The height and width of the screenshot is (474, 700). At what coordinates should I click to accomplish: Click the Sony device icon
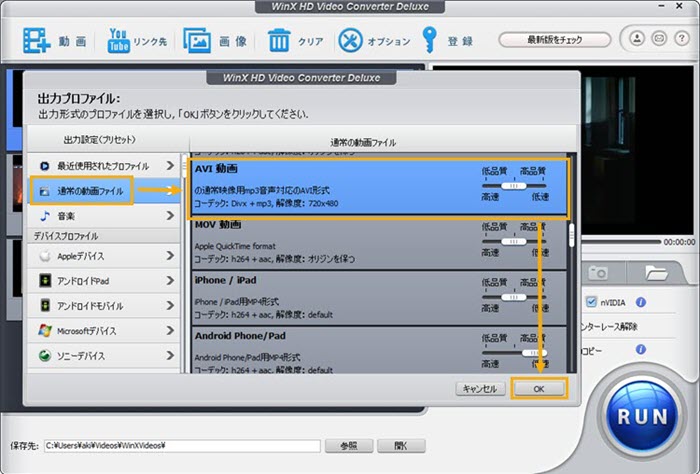45,356
